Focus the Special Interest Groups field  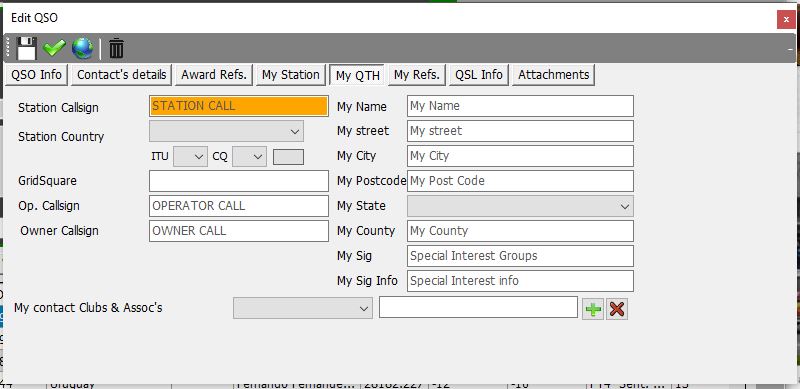click(x=520, y=256)
